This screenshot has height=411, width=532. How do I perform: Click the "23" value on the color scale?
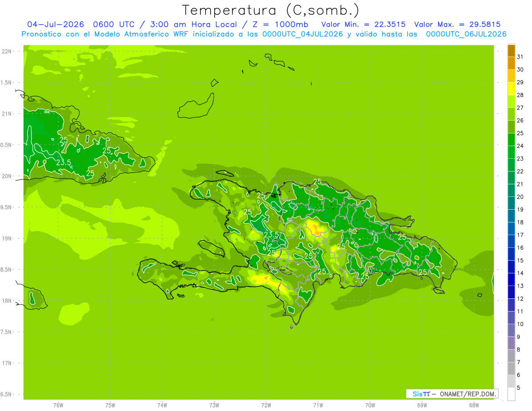pos(520,158)
